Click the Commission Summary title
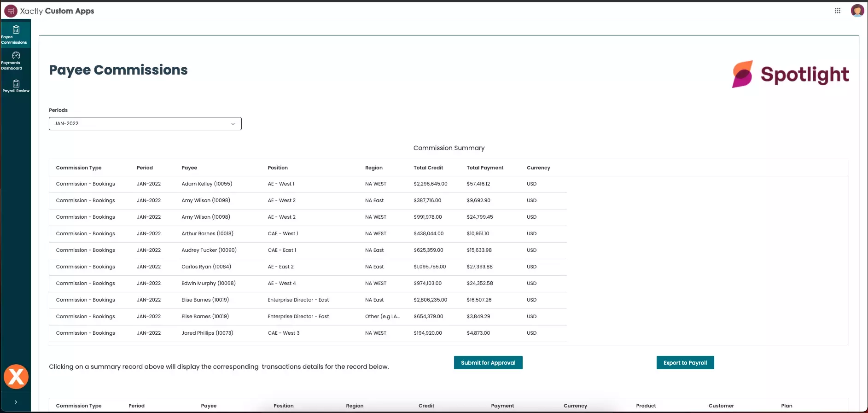Screen dimensions: 868x413 (x=449, y=148)
